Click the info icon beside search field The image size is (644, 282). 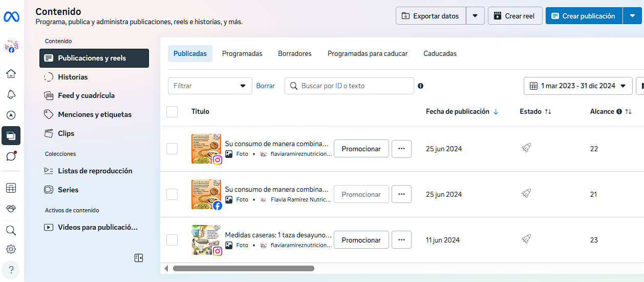click(420, 86)
